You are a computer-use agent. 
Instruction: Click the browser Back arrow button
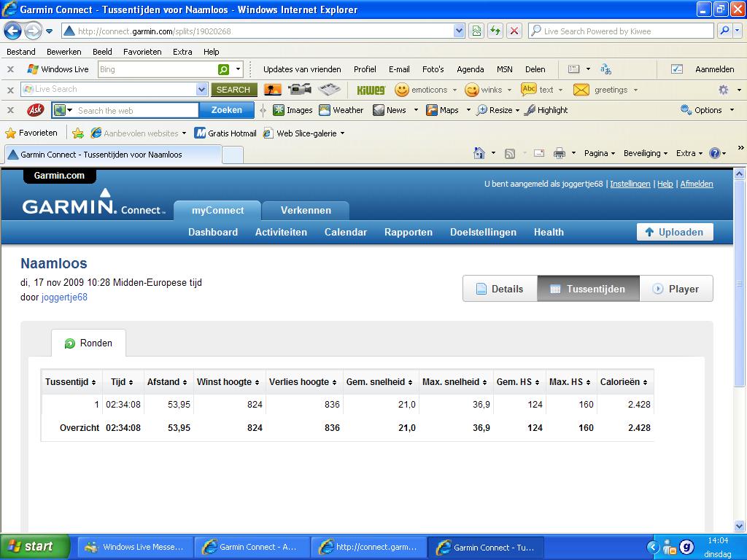pyautogui.click(x=13, y=31)
